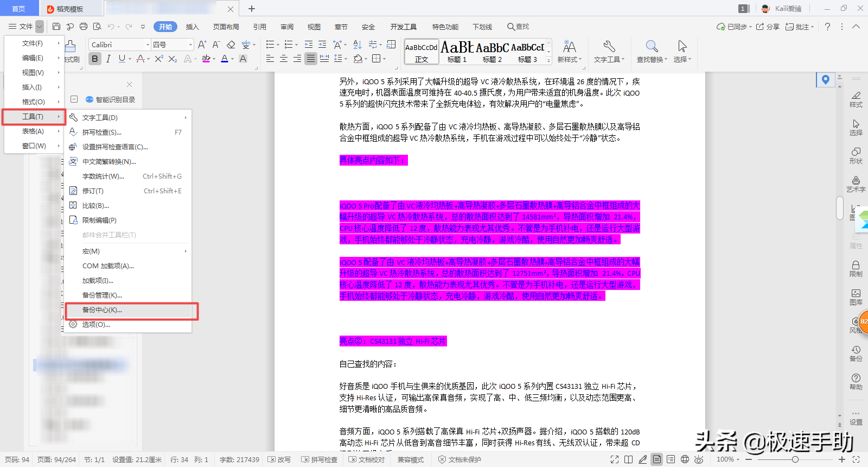Click Smart Recognize Directory button

tap(111, 99)
